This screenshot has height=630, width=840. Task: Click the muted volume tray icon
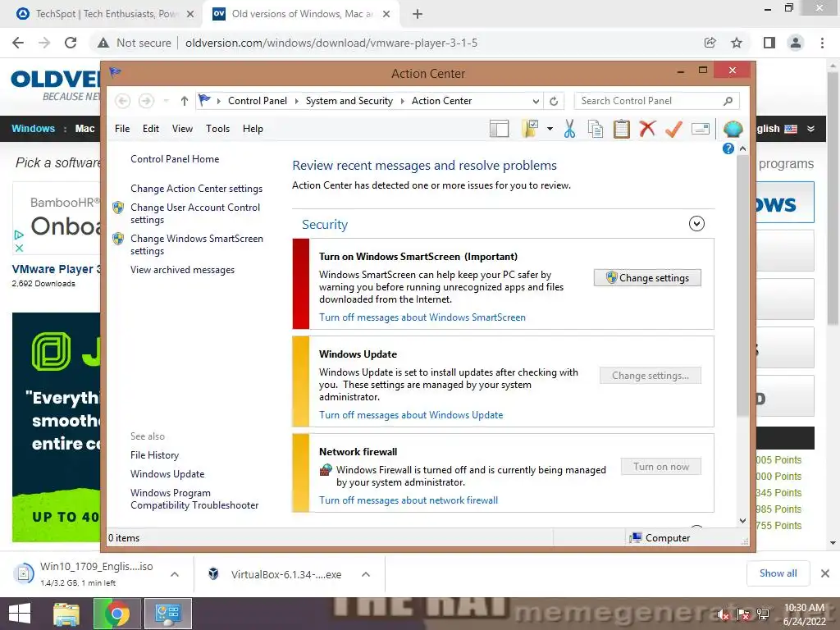click(724, 615)
